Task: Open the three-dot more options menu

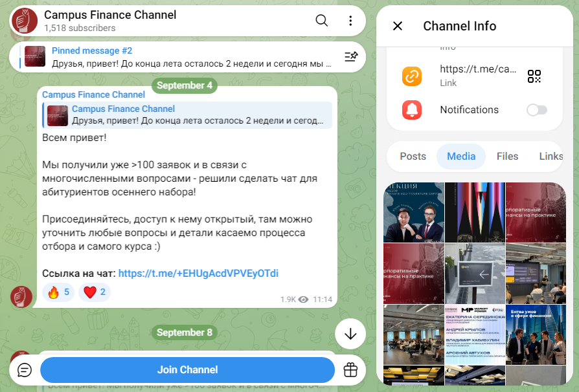Action: click(350, 21)
